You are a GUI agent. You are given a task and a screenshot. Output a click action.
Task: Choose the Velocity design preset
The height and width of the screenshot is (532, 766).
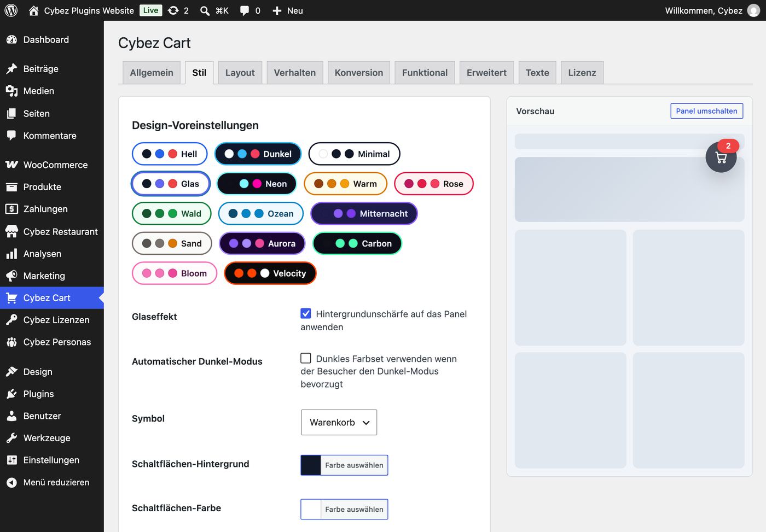coord(270,273)
